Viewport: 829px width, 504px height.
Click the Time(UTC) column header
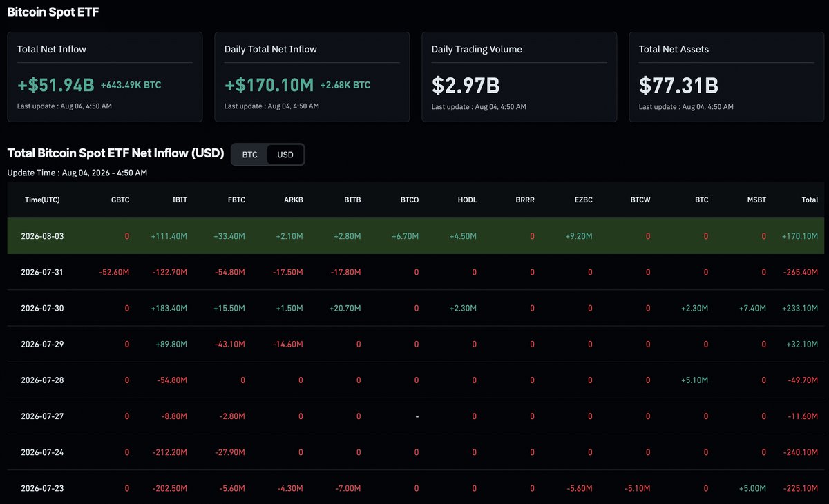(42, 200)
